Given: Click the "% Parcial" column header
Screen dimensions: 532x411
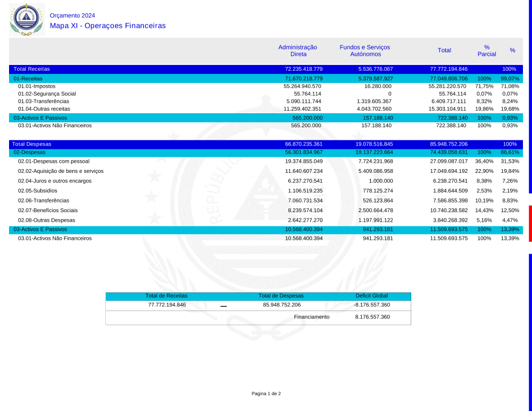Looking at the screenshot, I should click(486, 51).
